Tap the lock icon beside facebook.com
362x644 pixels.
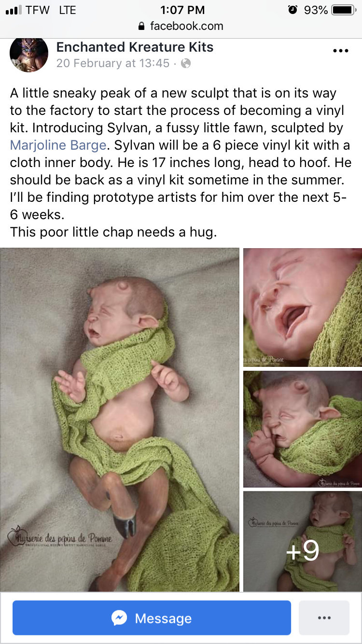click(141, 26)
